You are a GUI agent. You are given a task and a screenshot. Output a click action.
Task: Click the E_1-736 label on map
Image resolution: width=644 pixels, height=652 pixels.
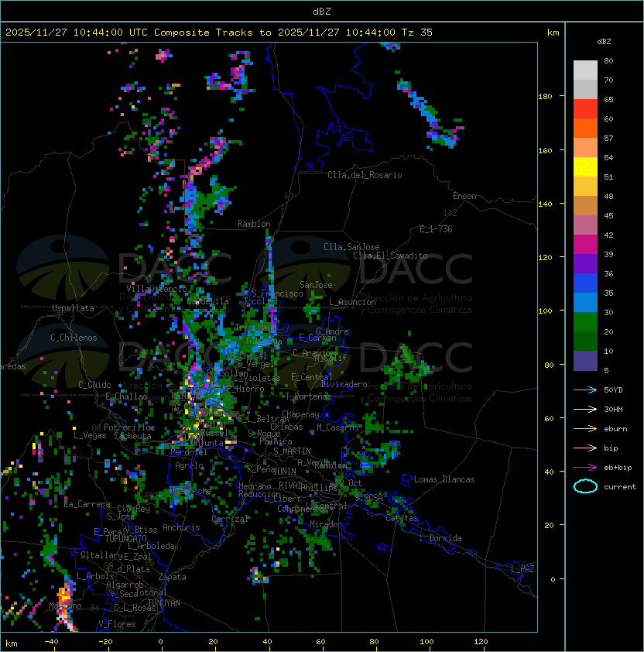click(436, 229)
